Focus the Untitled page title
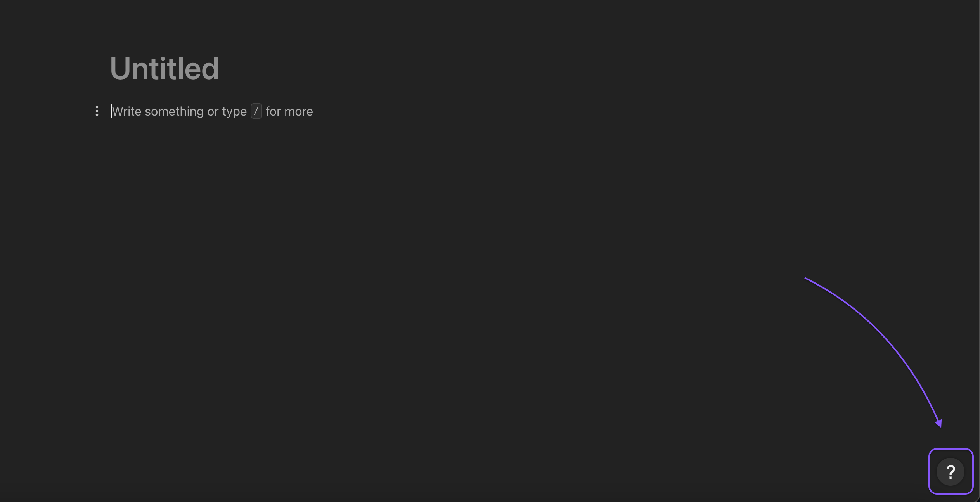 tap(164, 68)
